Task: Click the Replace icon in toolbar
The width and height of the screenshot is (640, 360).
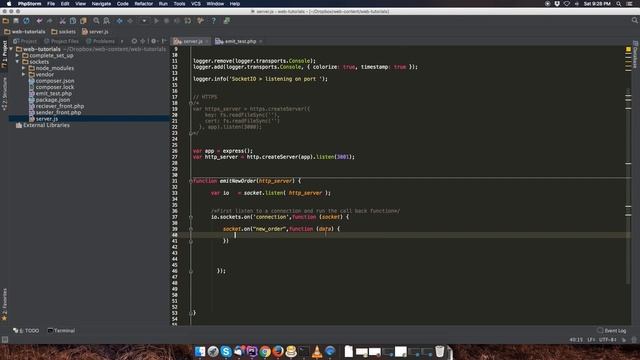Action: [107, 21]
